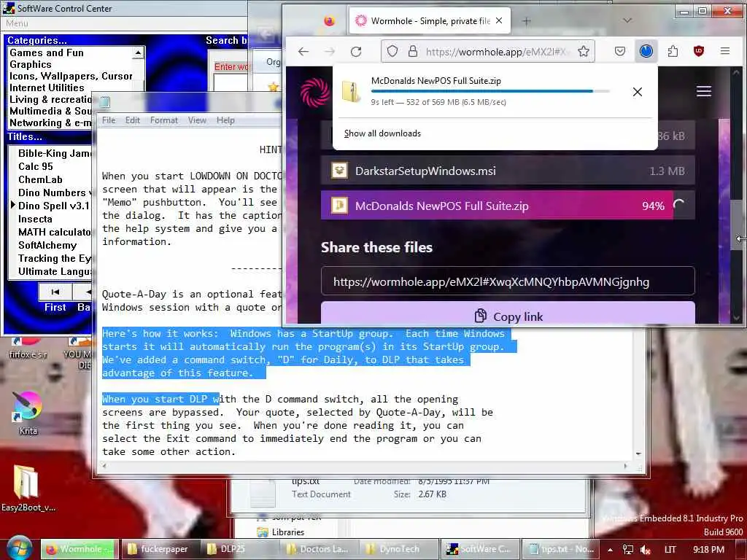747x560 pixels.
Task: Go back in Firefox browser
Action: [x=303, y=52]
